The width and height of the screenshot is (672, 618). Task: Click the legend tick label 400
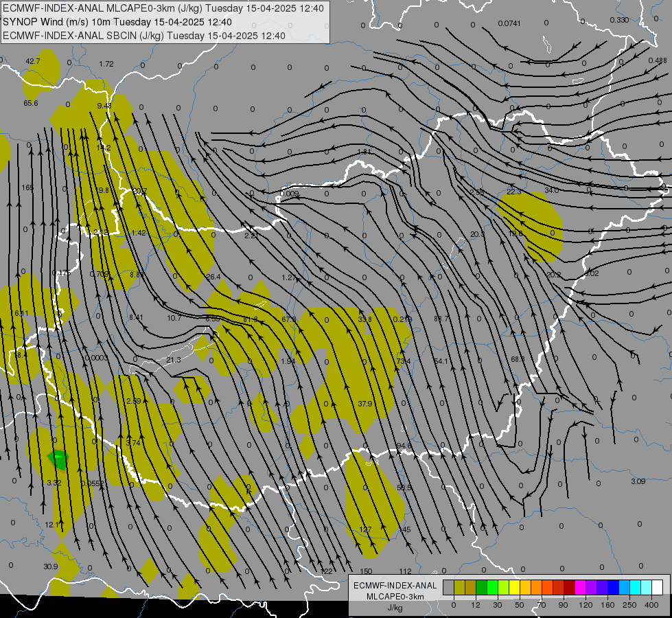(651, 605)
